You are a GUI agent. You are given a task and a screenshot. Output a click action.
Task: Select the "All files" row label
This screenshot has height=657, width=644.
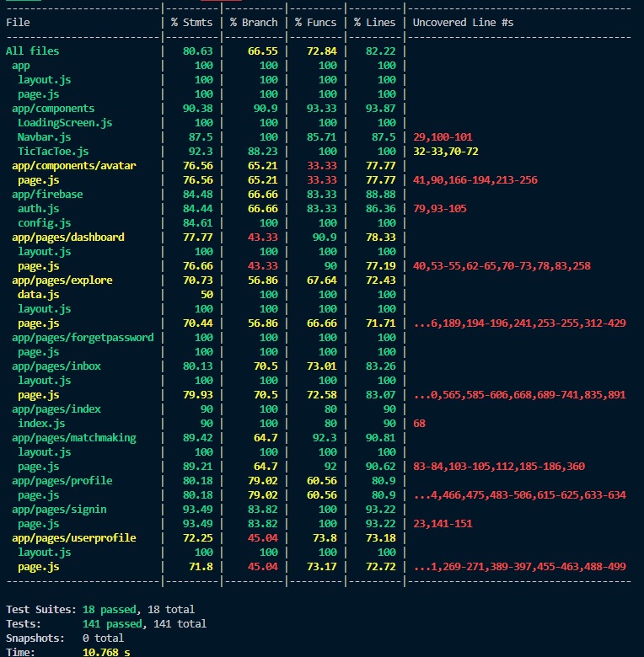coord(32,51)
